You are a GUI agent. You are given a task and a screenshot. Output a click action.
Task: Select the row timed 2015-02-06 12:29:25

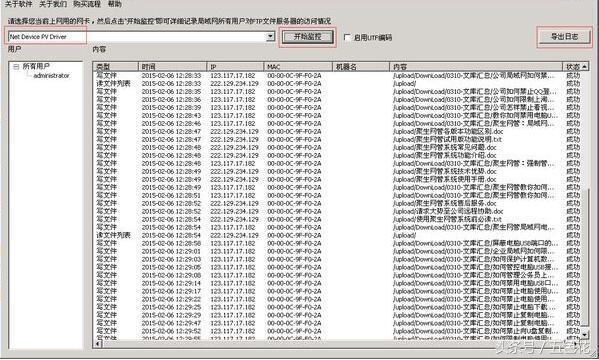click(337, 307)
